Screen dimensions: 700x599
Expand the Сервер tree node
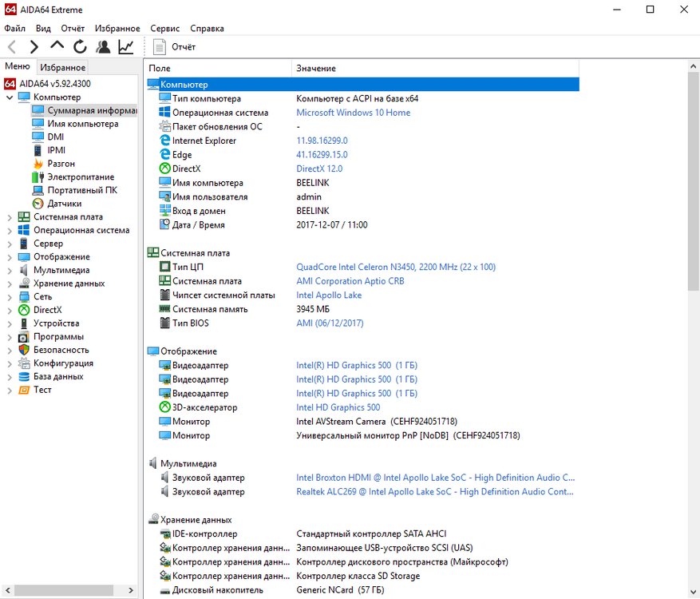coord(10,244)
